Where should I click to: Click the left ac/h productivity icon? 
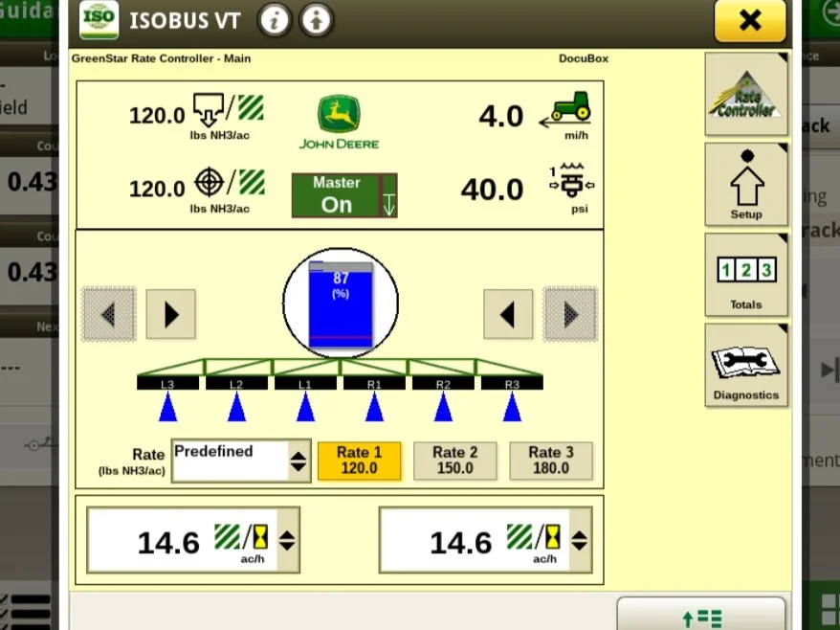pyautogui.click(x=242, y=537)
